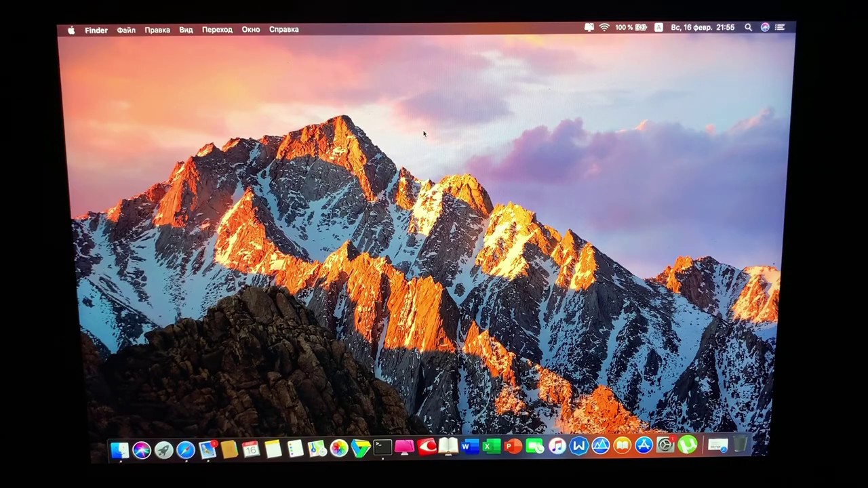The image size is (868, 488).
Task: Open the Finder menu in menu bar
Action: (x=96, y=30)
